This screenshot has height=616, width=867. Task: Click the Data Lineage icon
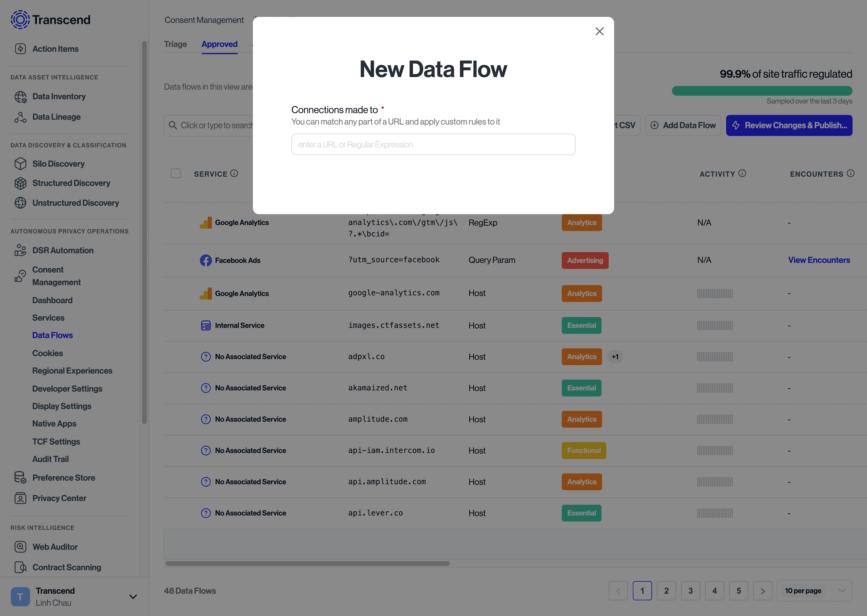(x=21, y=117)
